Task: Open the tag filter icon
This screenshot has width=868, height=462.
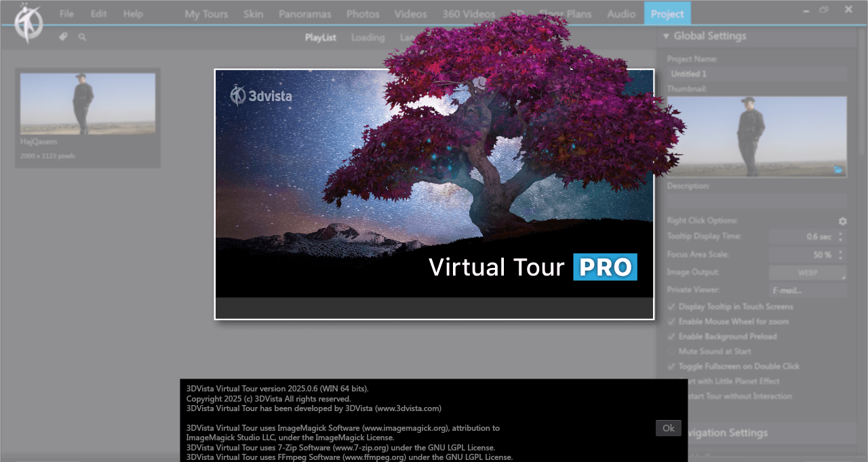Action: point(63,37)
